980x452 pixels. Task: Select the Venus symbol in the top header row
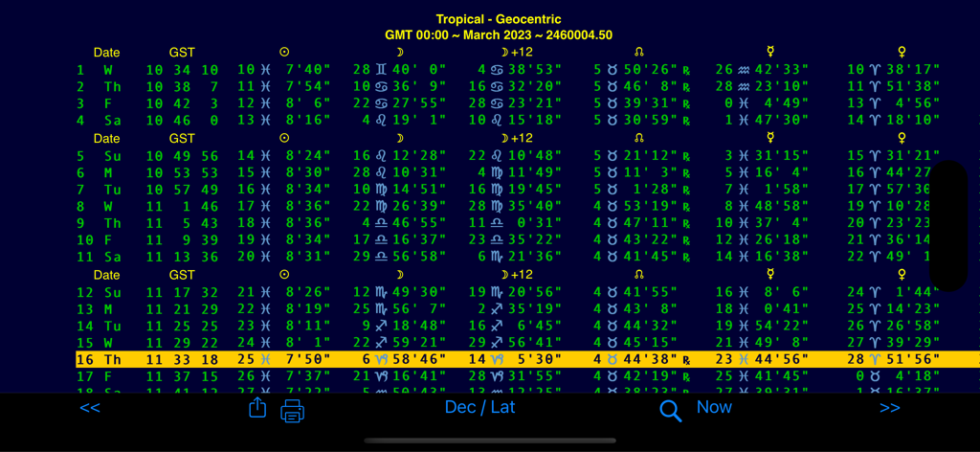pyautogui.click(x=901, y=53)
